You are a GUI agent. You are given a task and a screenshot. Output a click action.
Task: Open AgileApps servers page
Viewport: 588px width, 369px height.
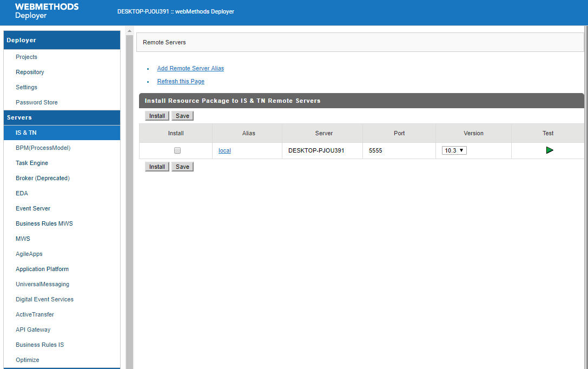click(x=29, y=254)
